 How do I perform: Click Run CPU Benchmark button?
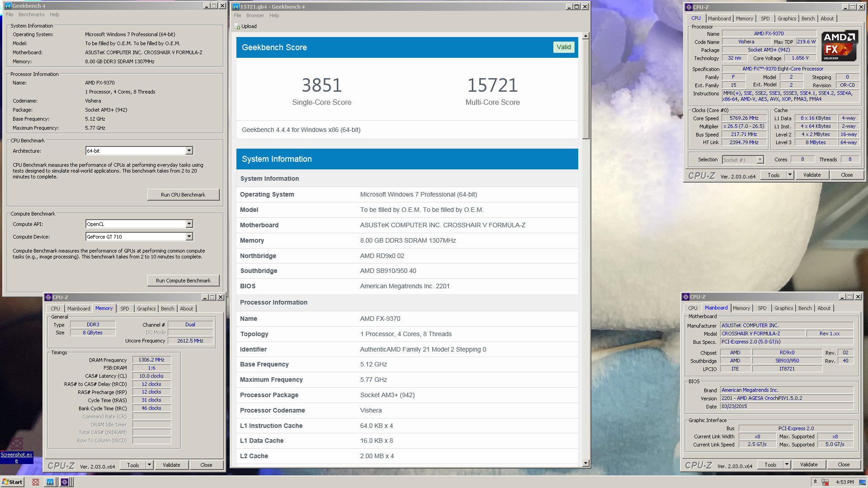[x=183, y=195]
